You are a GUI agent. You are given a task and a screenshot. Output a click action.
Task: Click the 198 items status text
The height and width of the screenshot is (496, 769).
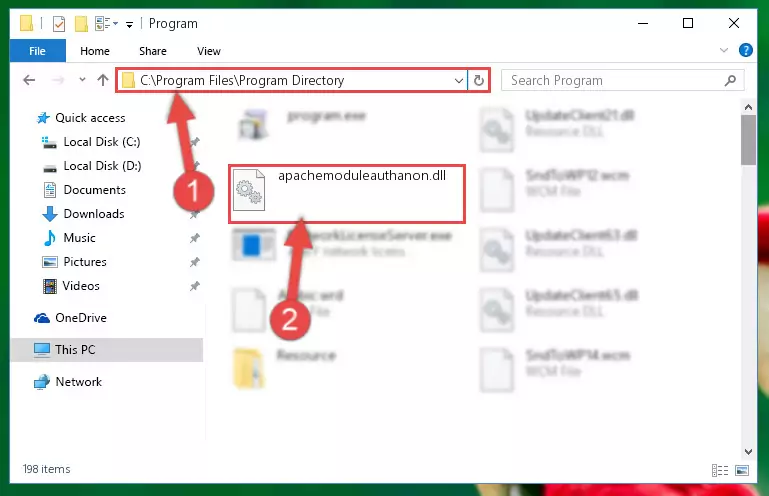(47, 470)
